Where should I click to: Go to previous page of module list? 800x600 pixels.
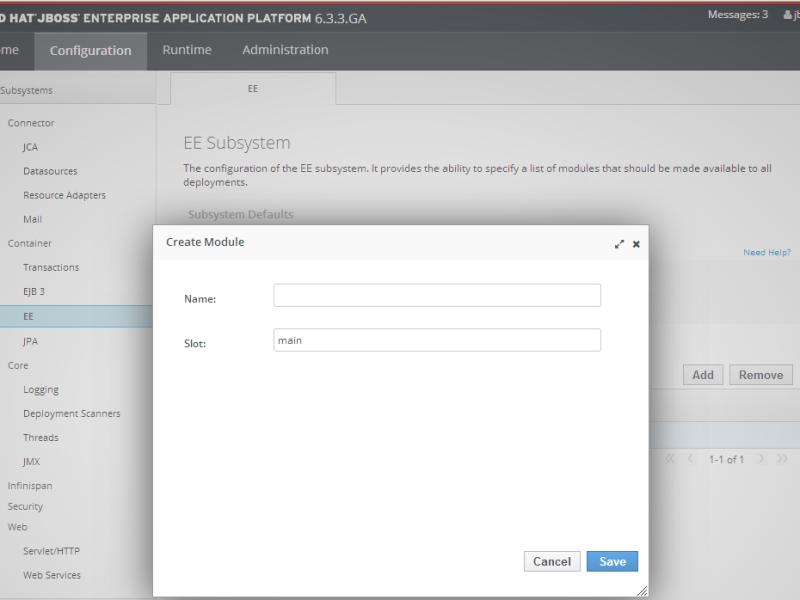pyautogui.click(x=690, y=459)
